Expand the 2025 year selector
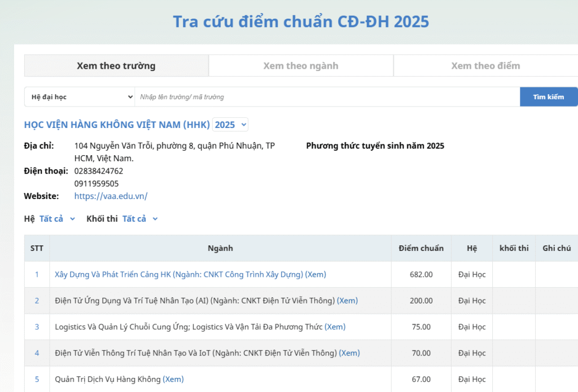 [230, 125]
